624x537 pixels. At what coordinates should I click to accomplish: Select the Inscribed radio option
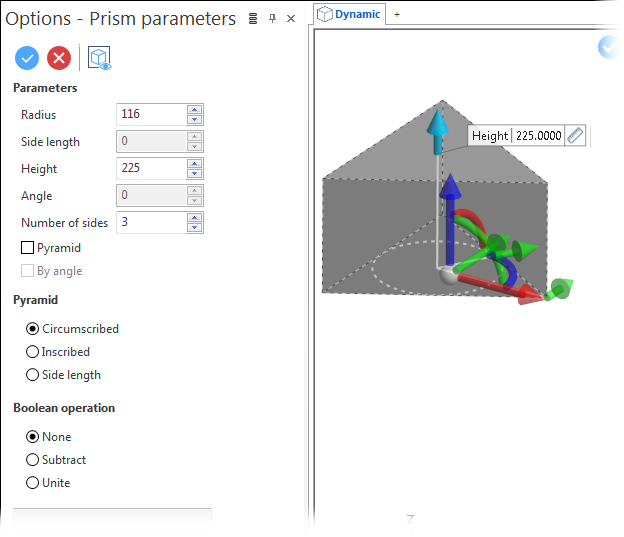(32, 352)
